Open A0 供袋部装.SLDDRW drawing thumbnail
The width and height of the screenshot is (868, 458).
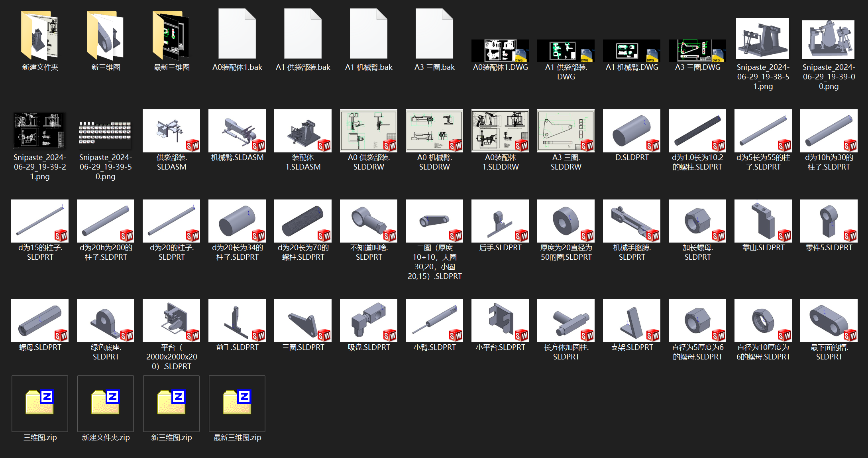pos(369,131)
